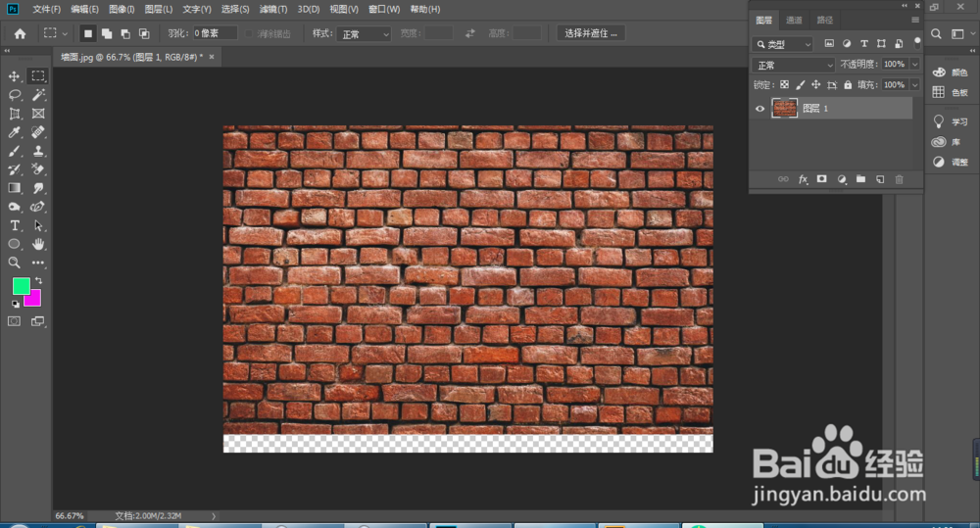This screenshot has width=980, height=528.
Task: Choose New Selection mode
Action: (x=88, y=33)
